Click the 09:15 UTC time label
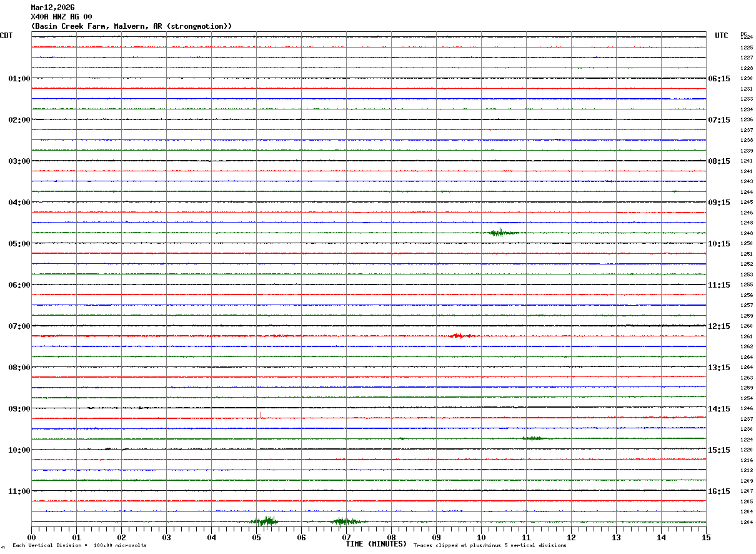 tap(719, 203)
